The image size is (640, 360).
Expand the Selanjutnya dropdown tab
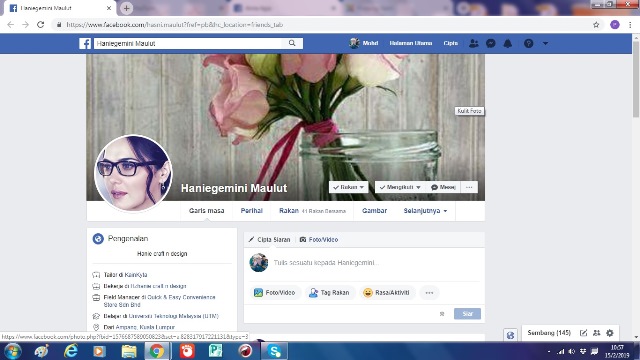pos(425,211)
